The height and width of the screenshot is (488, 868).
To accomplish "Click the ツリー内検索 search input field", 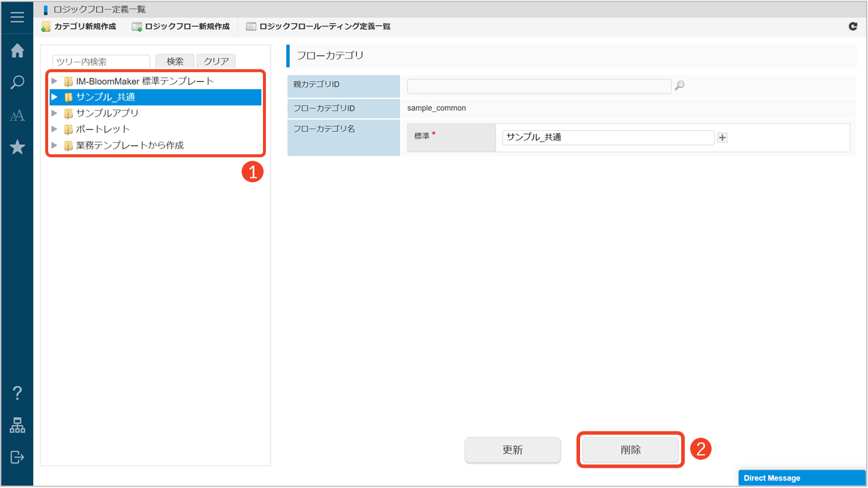I will coord(101,62).
